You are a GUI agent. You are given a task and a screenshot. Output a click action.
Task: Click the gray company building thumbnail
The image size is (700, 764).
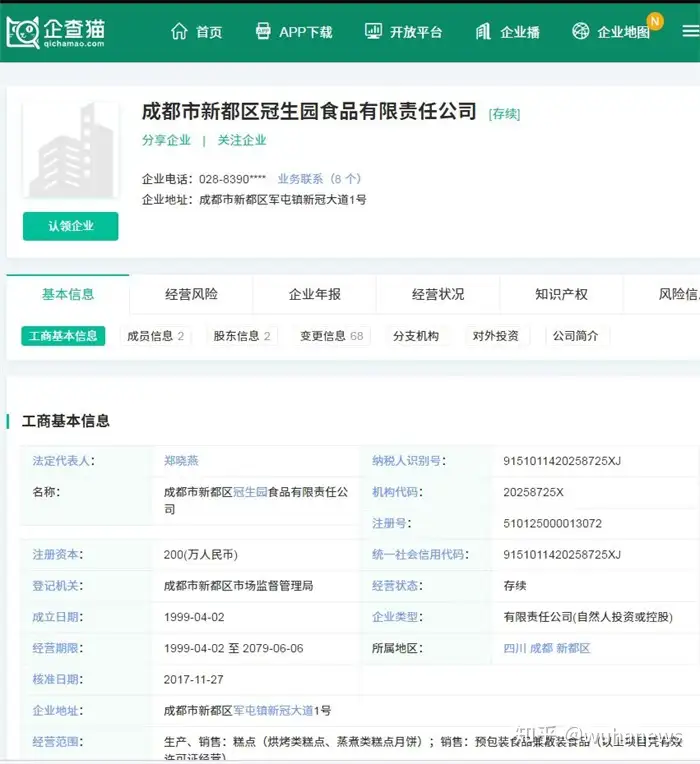(71, 150)
